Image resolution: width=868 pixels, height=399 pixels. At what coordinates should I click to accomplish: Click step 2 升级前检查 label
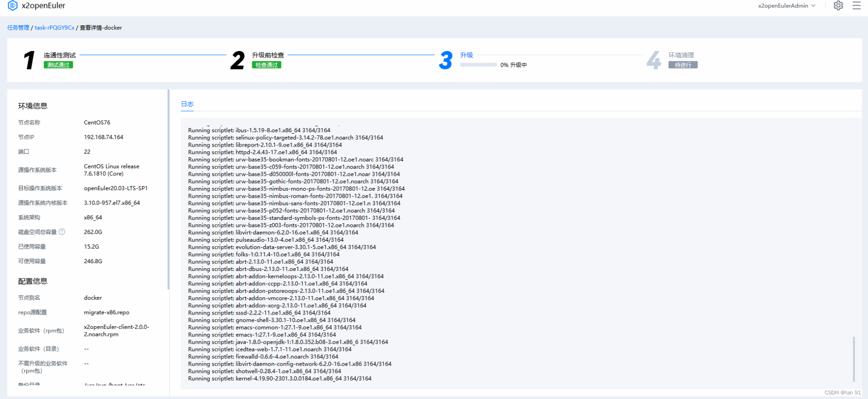[x=268, y=55]
